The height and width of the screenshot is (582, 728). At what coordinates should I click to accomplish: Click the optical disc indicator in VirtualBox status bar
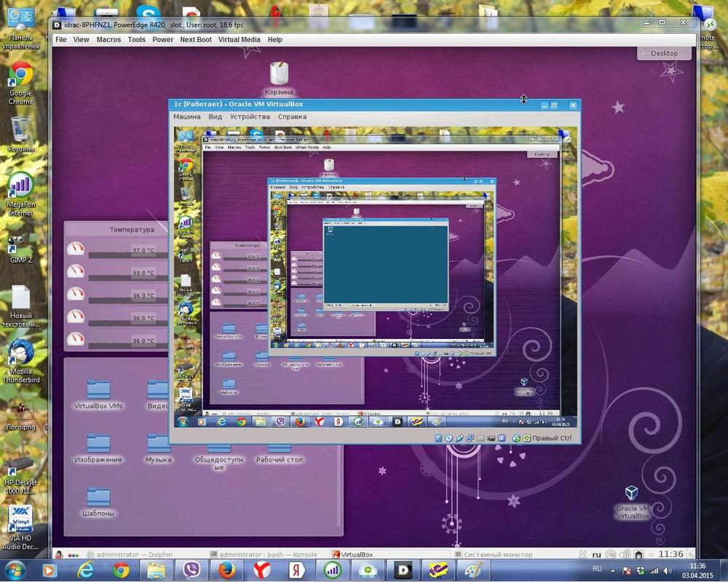449,438
